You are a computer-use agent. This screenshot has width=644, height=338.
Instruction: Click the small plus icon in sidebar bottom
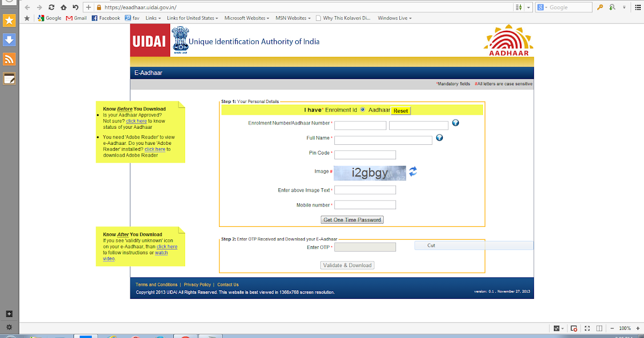[x=9, y=314]
